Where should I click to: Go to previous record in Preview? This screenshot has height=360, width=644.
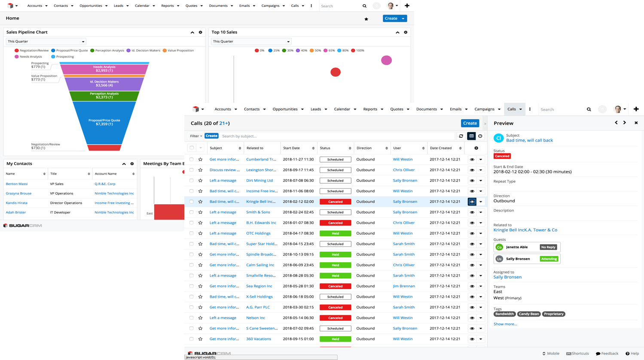(616, 123)
